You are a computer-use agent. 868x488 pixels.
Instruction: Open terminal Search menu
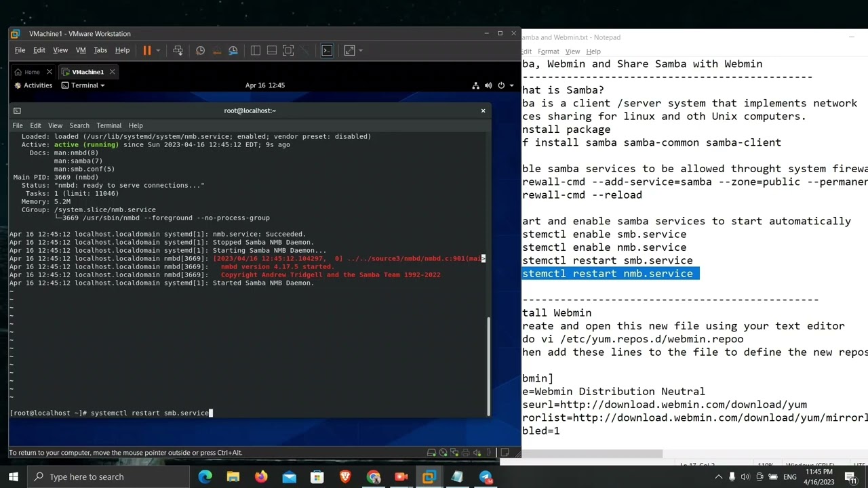pos(79,125)
